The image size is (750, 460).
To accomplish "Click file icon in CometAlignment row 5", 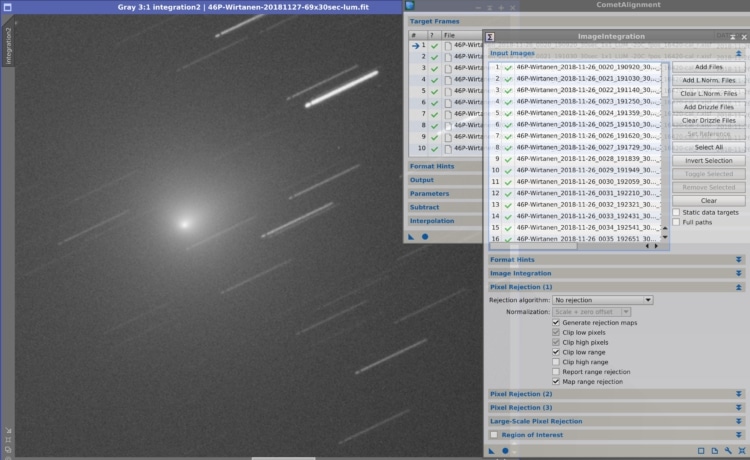I will click(x=448, y=91).
